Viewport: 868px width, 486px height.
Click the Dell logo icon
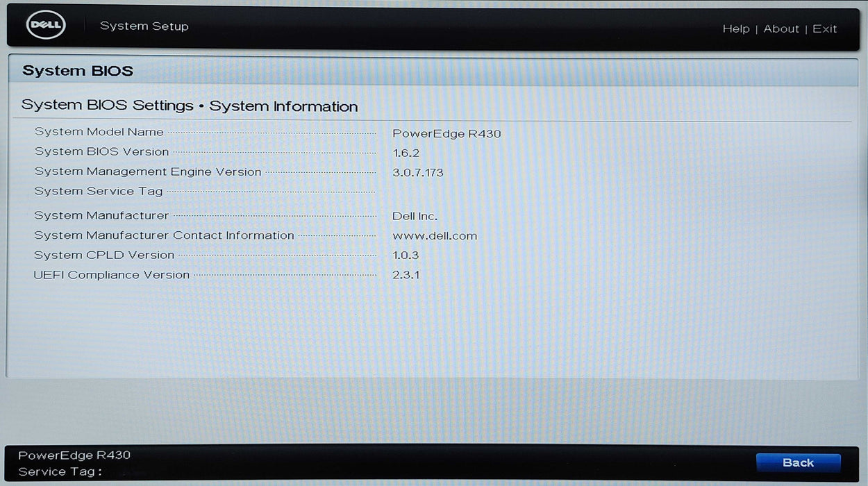tap(46, 26)
